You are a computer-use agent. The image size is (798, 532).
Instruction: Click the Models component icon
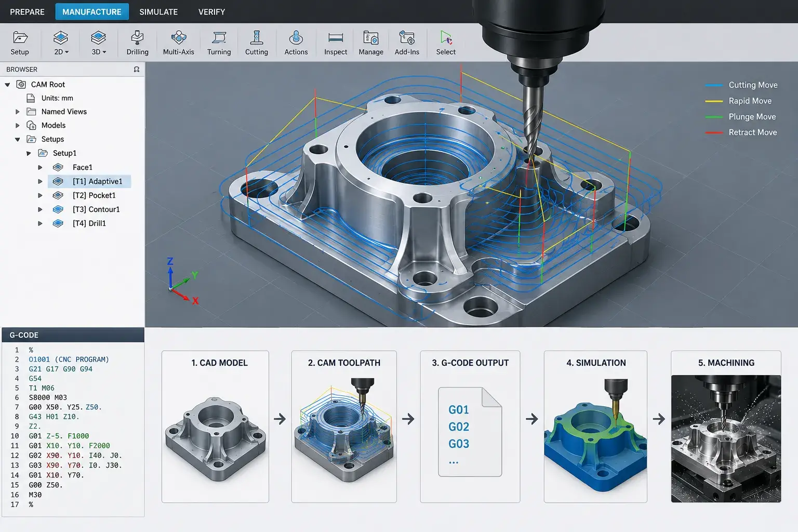coord(31,125)
